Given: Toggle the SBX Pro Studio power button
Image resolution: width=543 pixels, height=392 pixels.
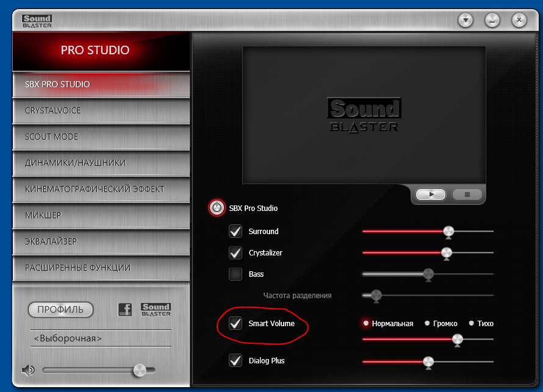Looking at the screenshot, I should (217, 208).
